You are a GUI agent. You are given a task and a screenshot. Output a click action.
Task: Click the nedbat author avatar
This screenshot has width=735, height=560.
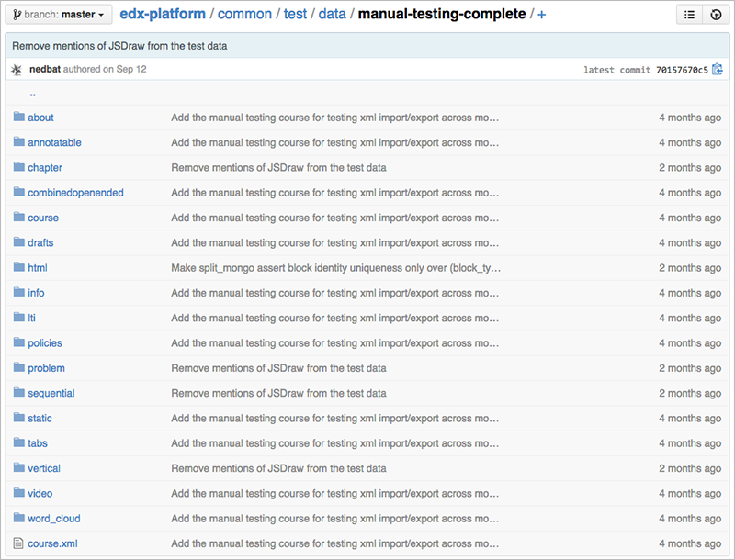tap(16, 69)
